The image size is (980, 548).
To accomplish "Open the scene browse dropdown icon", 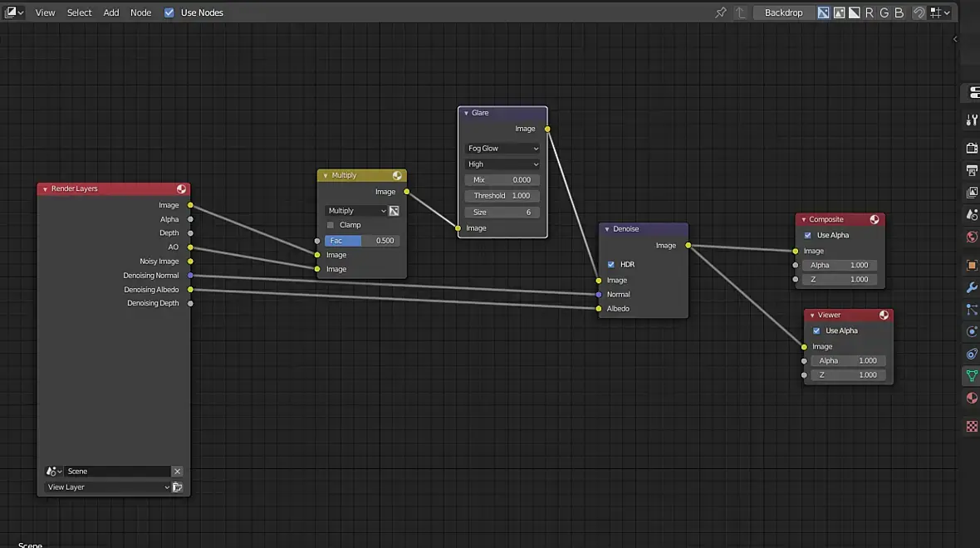I will click(x=53, y=471).
